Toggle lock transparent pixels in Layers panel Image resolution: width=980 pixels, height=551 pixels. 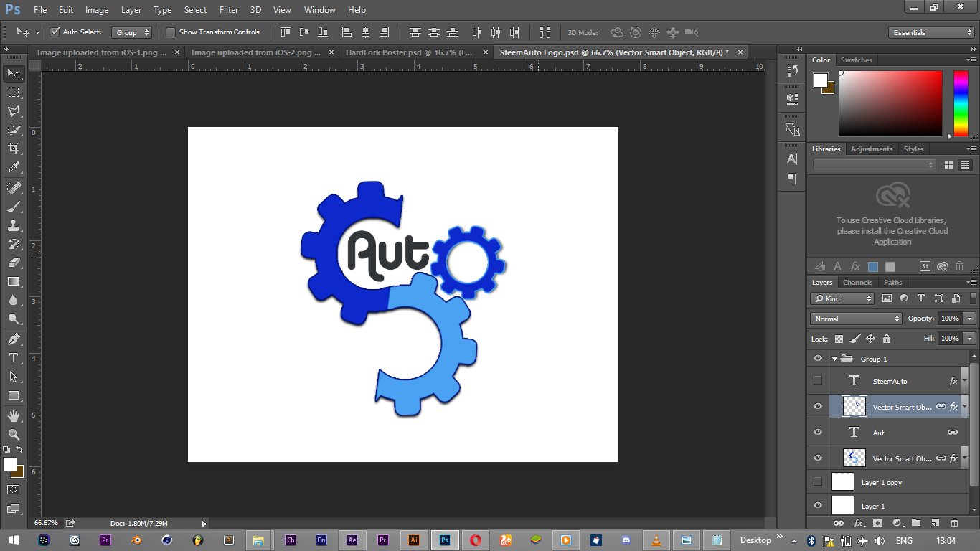[x=839, y=339]
